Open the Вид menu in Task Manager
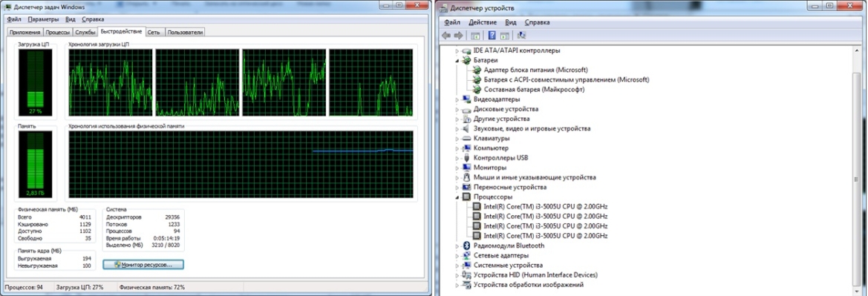The image size is (868, 296). click(x=71, y=19)
